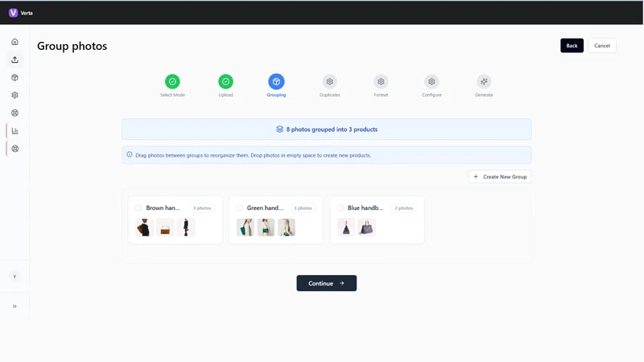Viewport: 644px width, 362px height.
Task: Click the Brown han... group title
Action: tap(163, 208)
